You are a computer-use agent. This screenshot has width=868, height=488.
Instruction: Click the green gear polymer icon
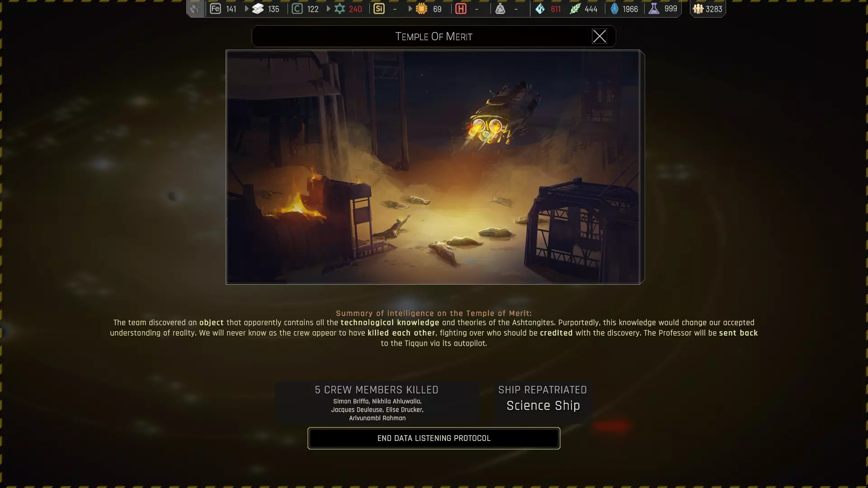click(x=340, y=9)
